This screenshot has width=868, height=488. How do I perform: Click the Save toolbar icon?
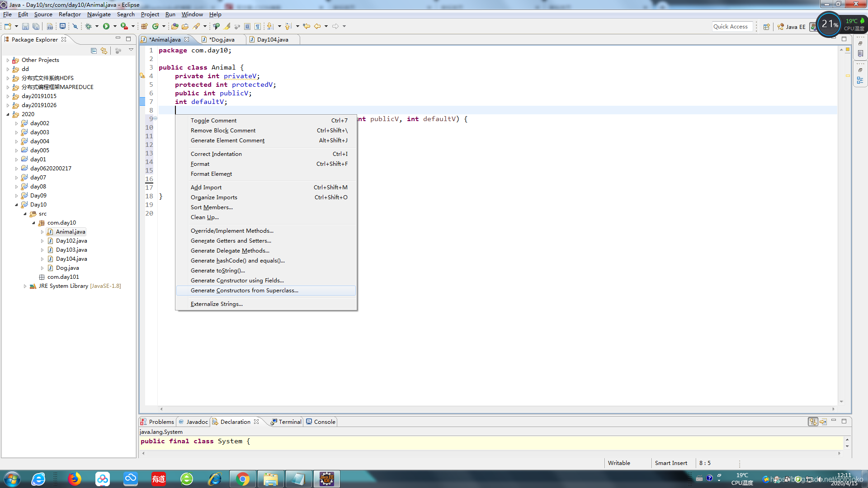point(26,26)
